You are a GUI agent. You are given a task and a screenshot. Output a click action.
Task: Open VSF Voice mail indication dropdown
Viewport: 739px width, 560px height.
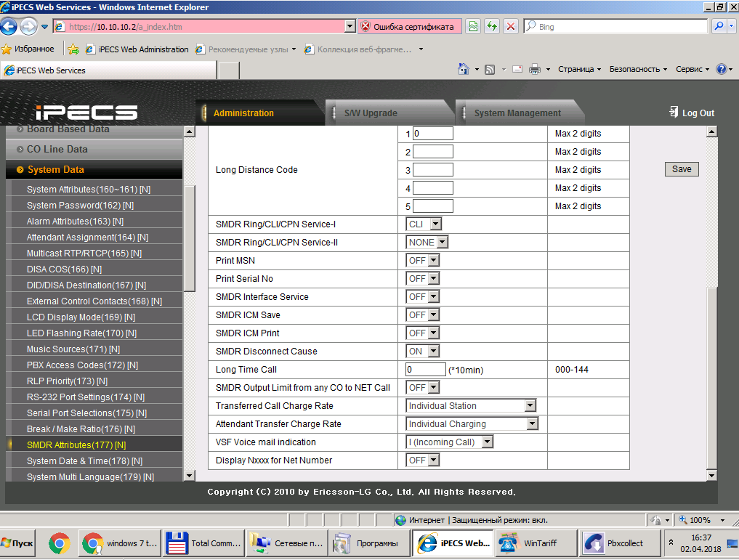click(449, 442)
